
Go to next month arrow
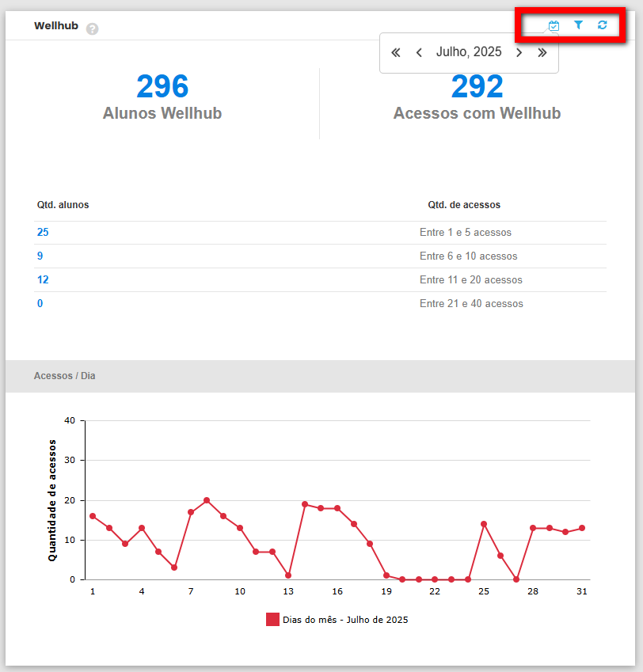click(519, 53)
